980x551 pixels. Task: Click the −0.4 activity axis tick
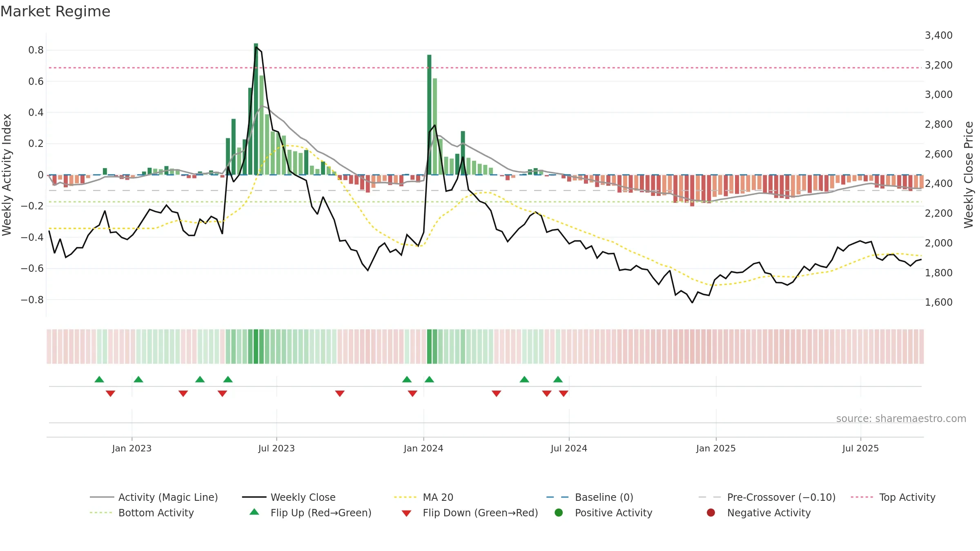tap(32, 237)
